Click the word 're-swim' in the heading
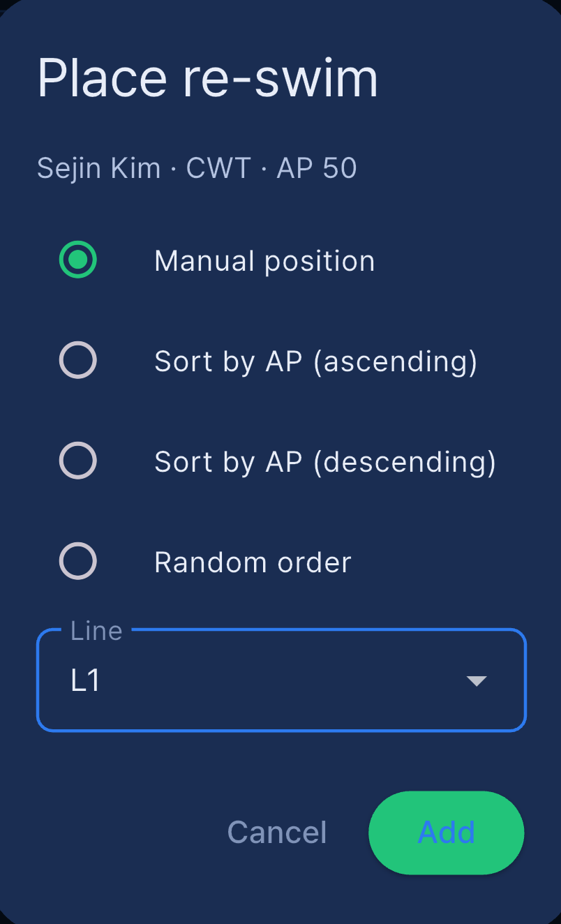This screenshot has height=924, width=561. pyautogui.click(x=280, y=77)
